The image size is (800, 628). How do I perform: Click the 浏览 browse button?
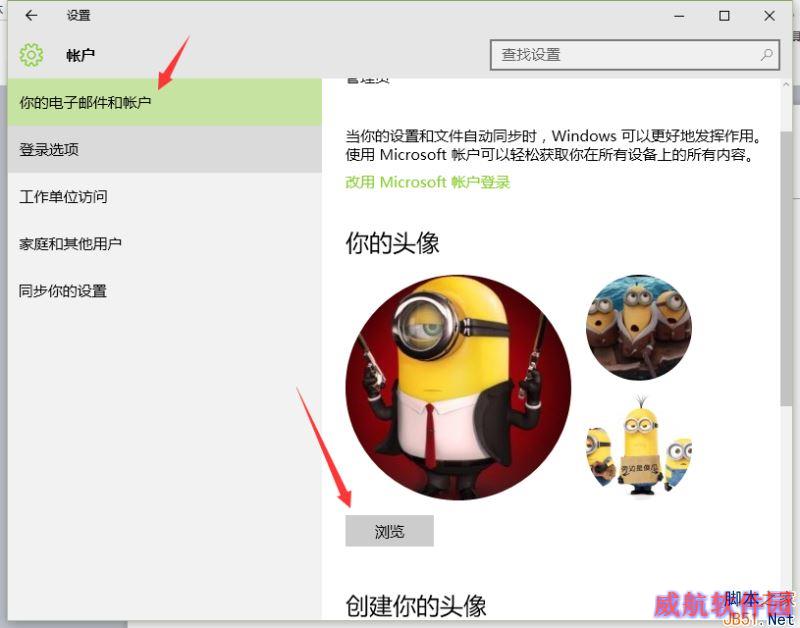coord(389,531)
